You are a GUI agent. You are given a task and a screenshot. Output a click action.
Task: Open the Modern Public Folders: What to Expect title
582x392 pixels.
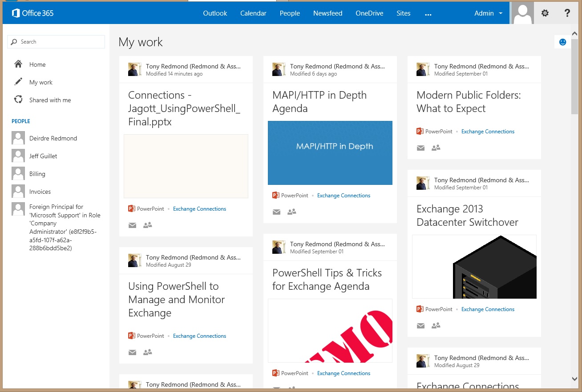point(468,102)
